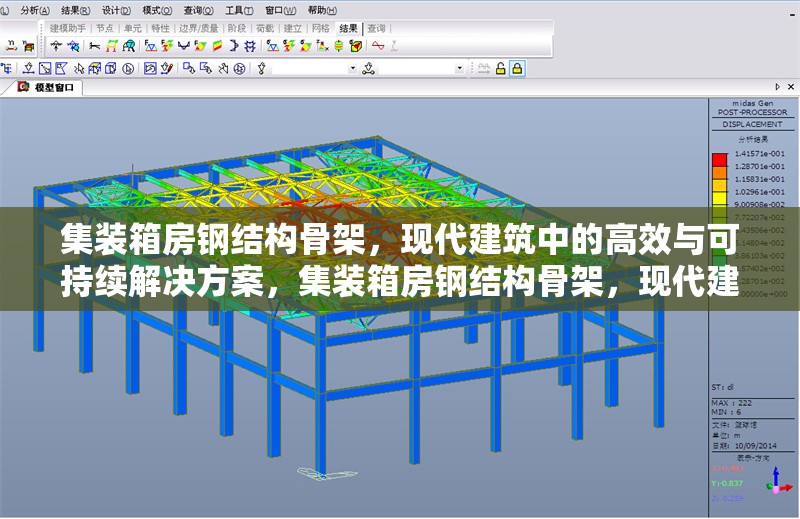Click the circled arrow icon in the lower toolbar
This screenshot has height=519, width=800.
click(127, 68)
